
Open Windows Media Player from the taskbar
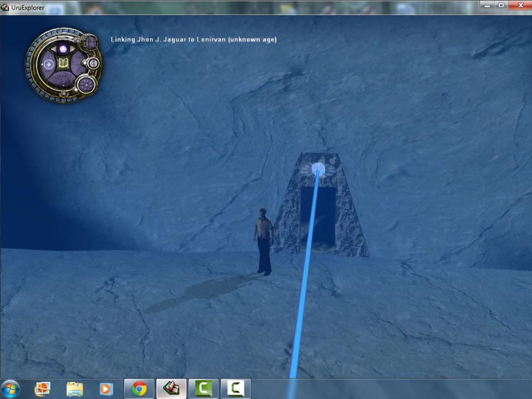(106, 389)
